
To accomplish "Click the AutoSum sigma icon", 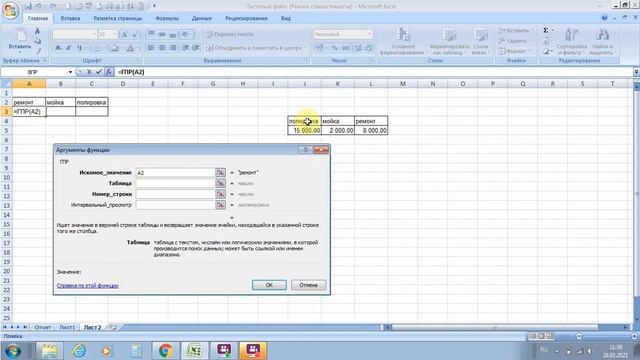I will [x=546, y=31].
